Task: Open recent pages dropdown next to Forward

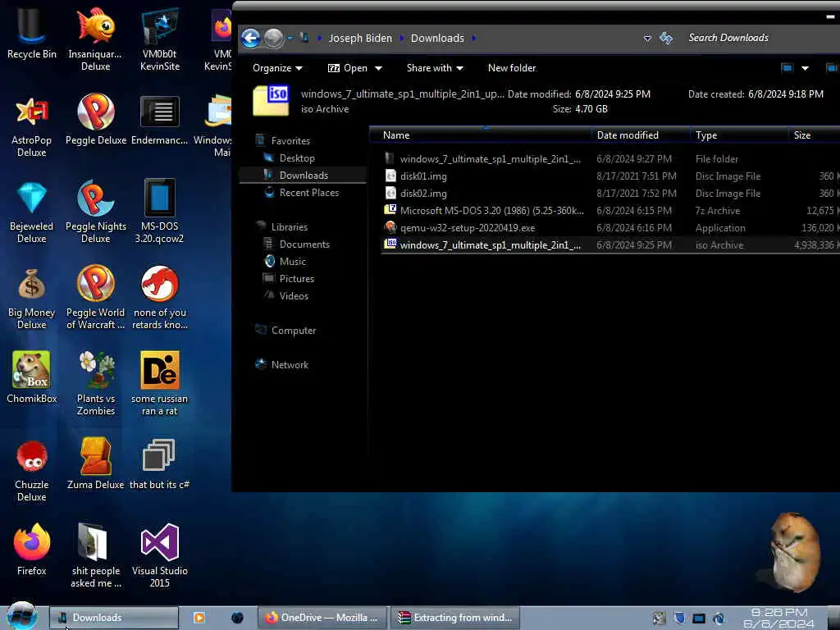Action: pos(290,38)
